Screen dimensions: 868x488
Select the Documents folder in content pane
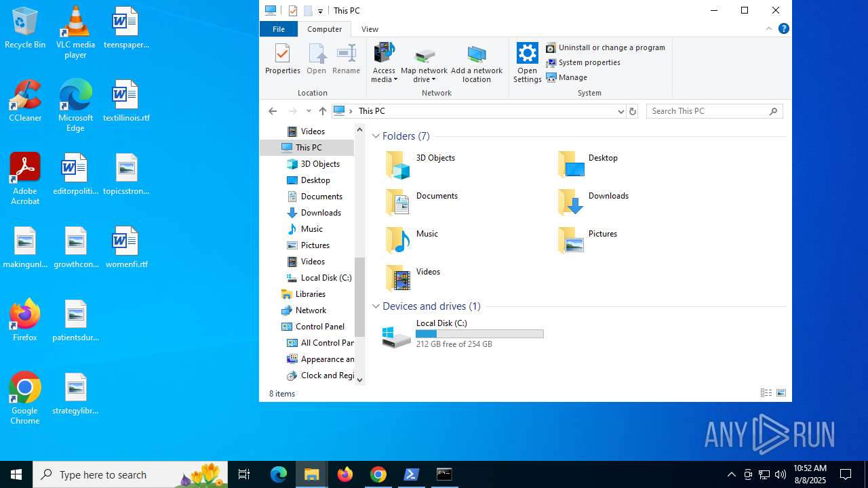[x=422, y=203]
